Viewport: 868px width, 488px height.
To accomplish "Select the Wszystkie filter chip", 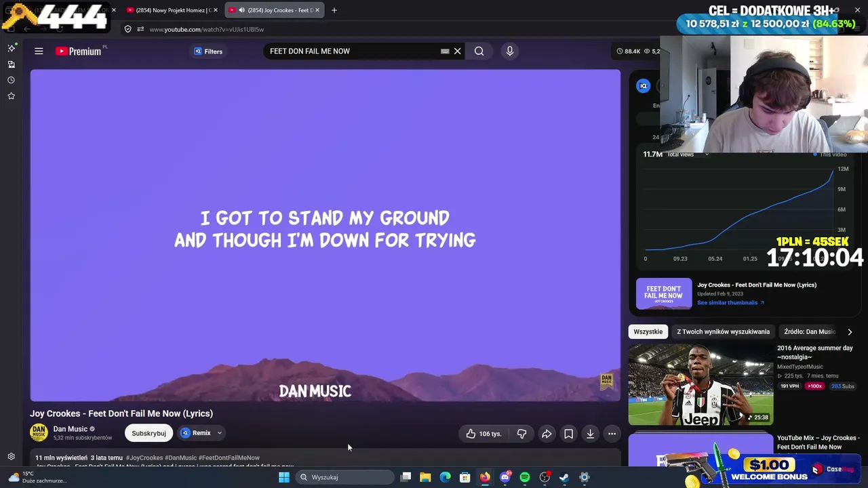I will [x=648, y=331].
